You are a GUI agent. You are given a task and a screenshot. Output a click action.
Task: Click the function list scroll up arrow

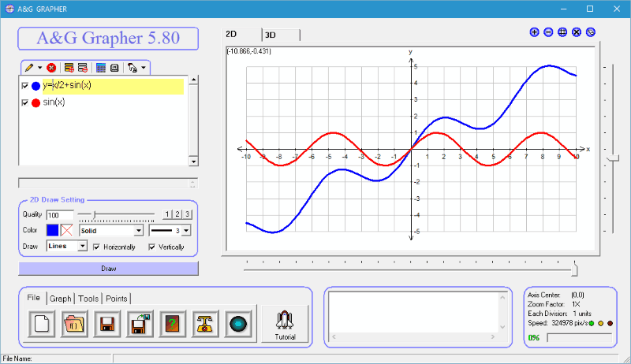[193, 80]
